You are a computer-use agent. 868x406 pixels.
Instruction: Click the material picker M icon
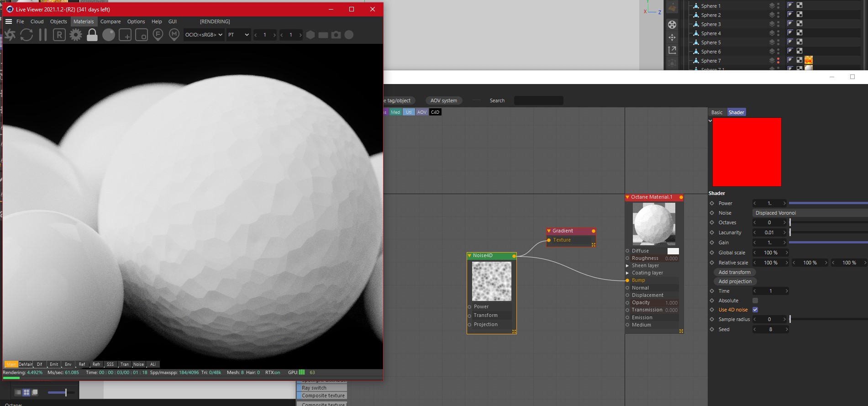click(x=174, y=35)
